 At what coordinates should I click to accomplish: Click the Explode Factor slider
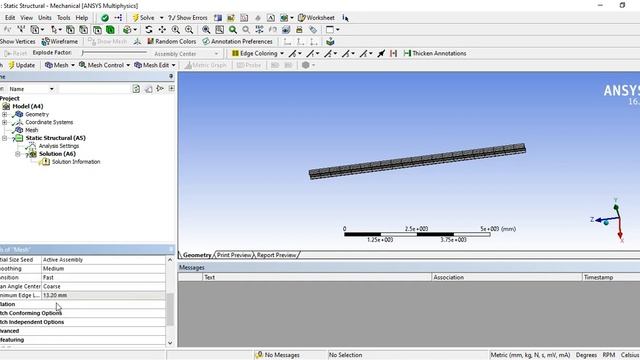[114, 53]
